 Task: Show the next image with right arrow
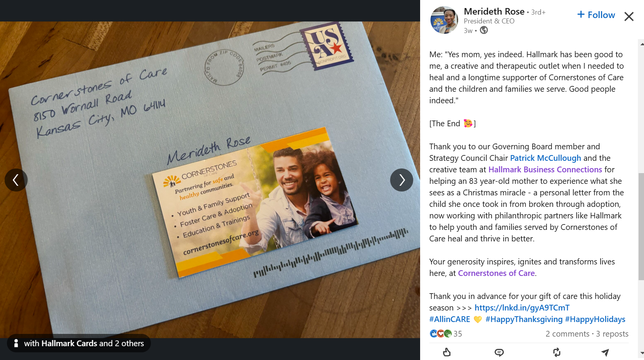402,180
